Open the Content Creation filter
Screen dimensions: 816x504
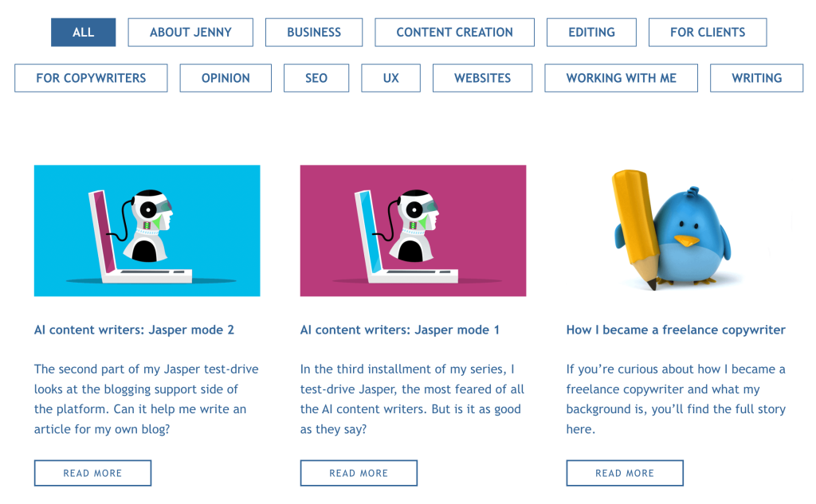454,33
